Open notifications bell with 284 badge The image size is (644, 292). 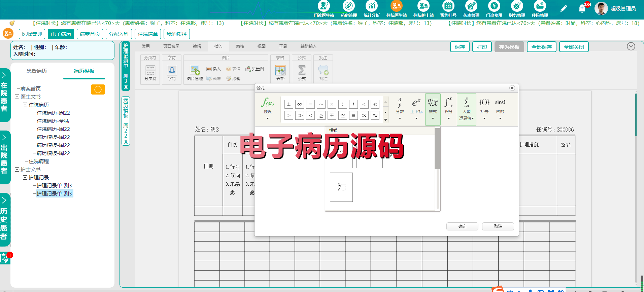click(x=582, y=8)
